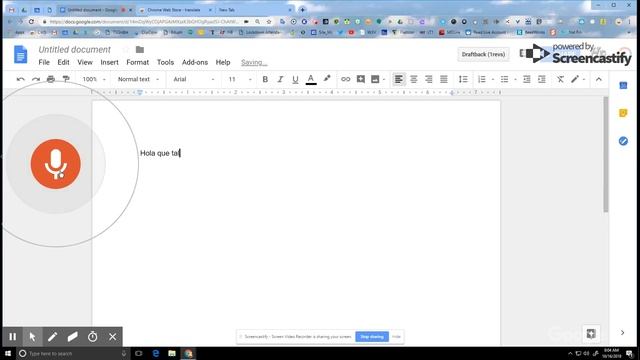The width and height of the screenshot is (640, 360).
Task: Click the Explore button at bottom right
Action: coord(591,333)
